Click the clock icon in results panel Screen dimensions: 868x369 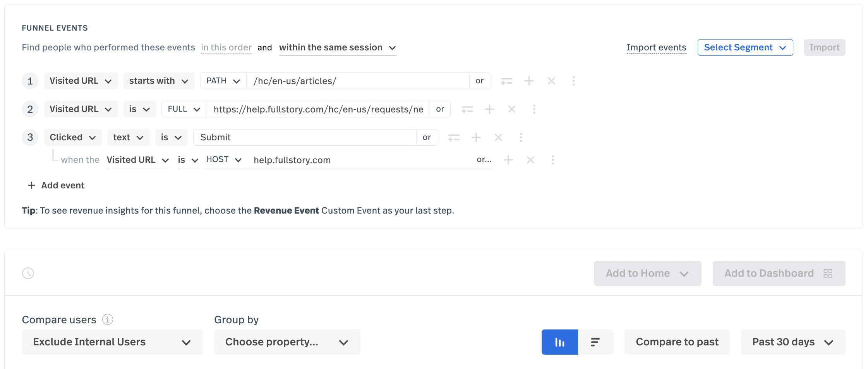[28, 273]
